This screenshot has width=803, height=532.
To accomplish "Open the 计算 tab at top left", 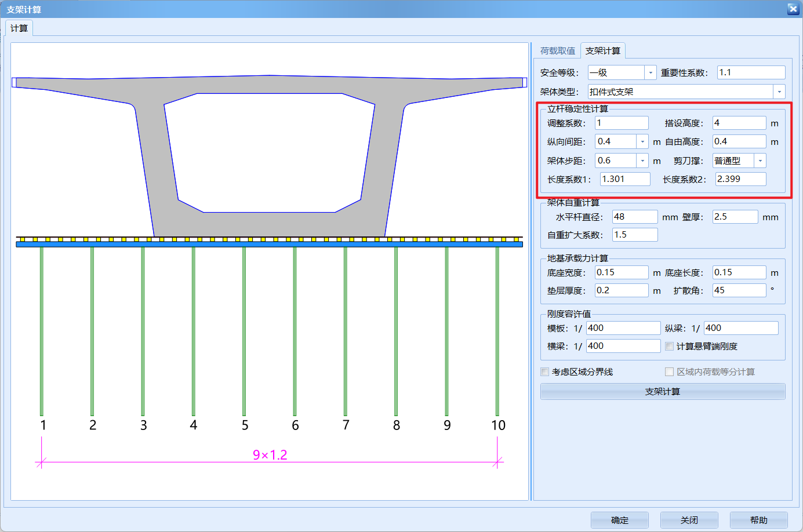I will click(x=19, y=28).
